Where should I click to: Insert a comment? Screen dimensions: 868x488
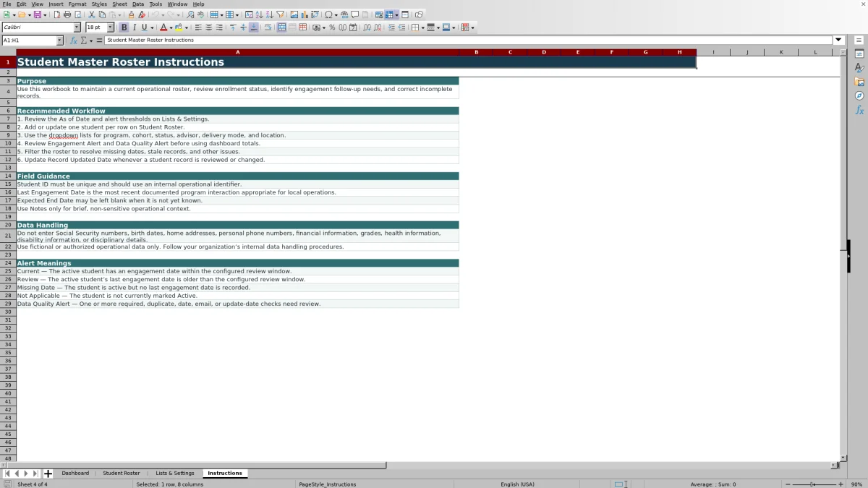coord(354,14)
